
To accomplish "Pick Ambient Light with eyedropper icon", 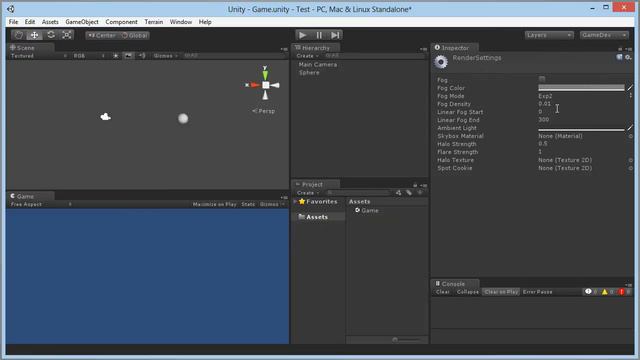I will pos(630,128).
